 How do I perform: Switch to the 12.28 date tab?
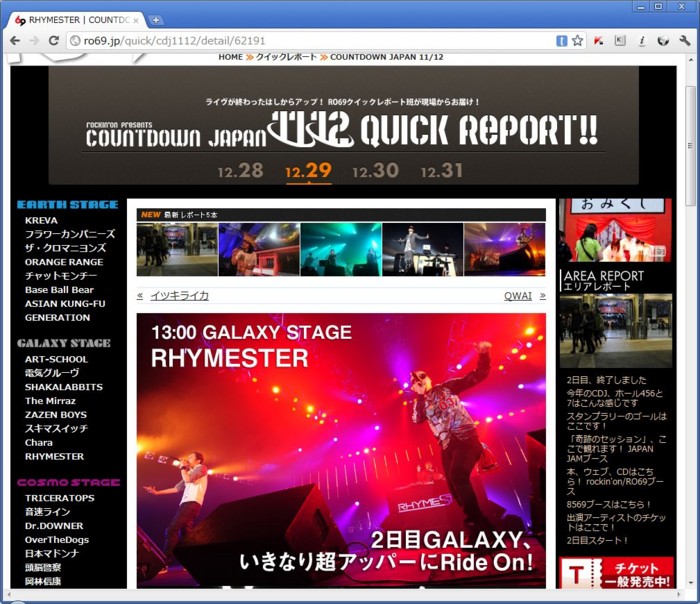[241, 171]
